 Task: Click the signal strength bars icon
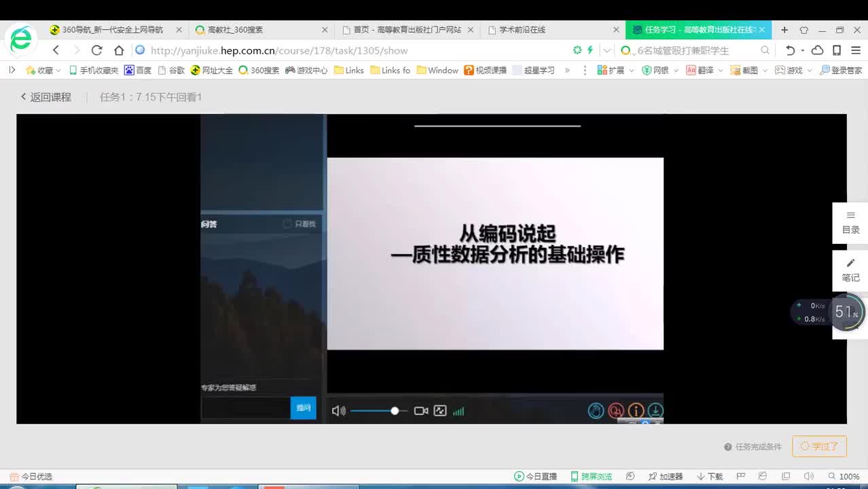tap(458, 411)
